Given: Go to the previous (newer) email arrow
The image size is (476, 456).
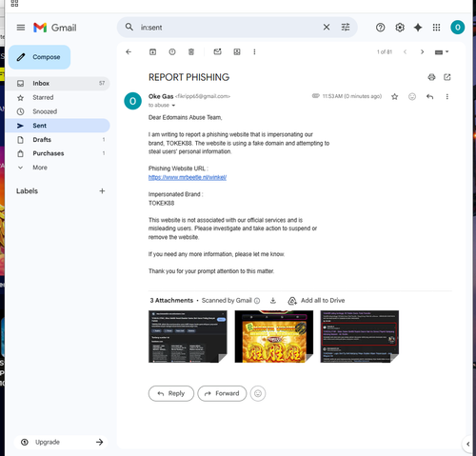Looking at the screenshot, I should point(405,51).
